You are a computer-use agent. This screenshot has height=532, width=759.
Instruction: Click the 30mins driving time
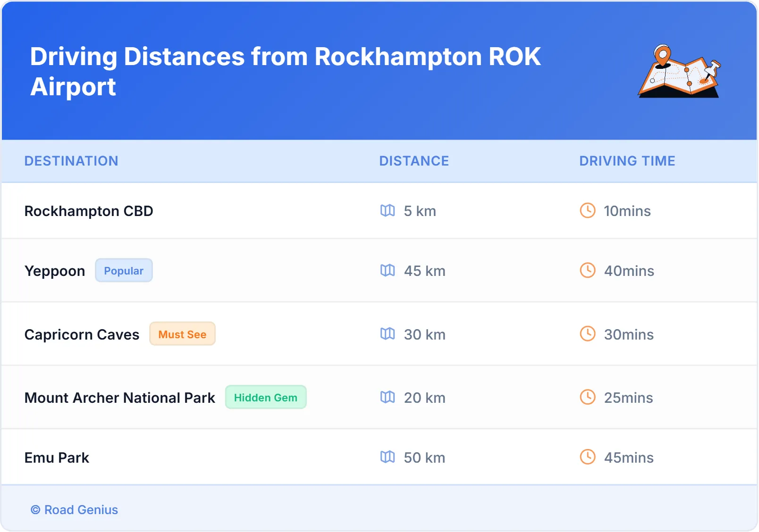(x=629, y=334)
